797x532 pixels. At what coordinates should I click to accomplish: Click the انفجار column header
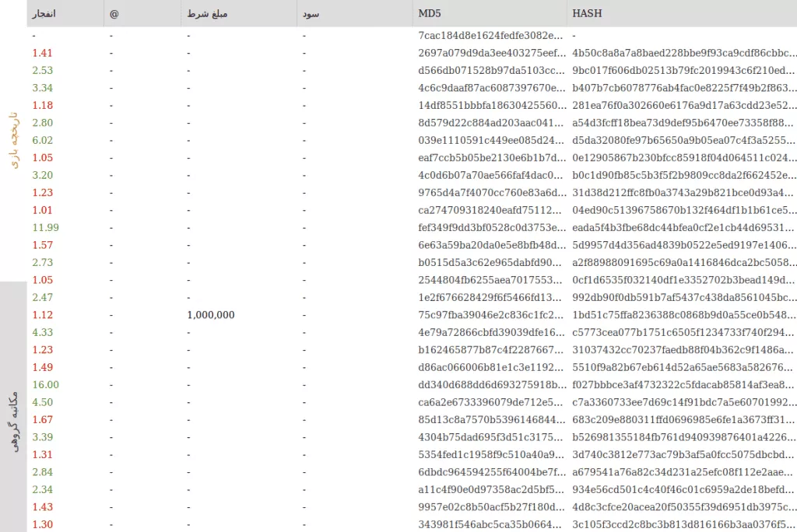[44, 13]
